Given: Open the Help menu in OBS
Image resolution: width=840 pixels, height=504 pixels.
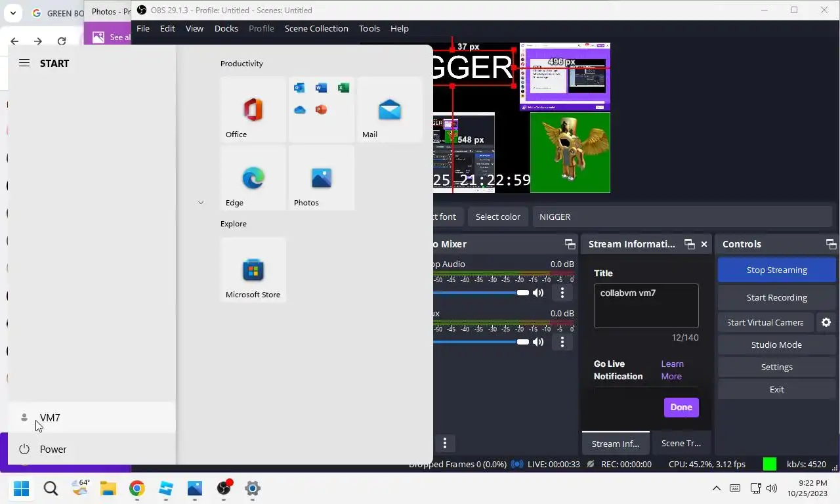Looking at the screenshot, I should [x=400, y=28].
